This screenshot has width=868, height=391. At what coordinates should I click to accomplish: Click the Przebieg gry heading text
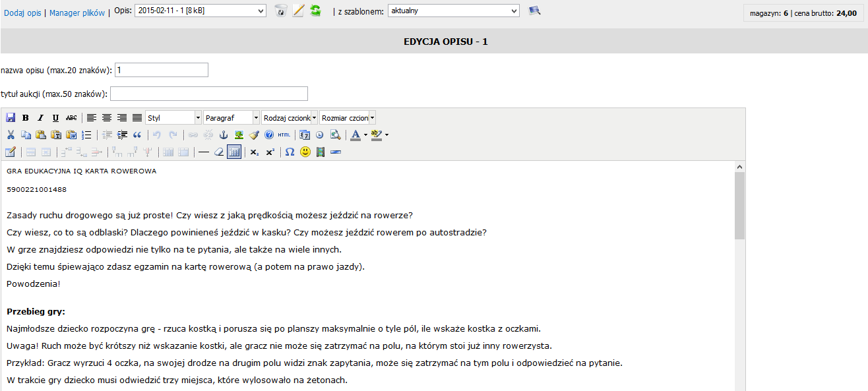(x=36, y=311)
